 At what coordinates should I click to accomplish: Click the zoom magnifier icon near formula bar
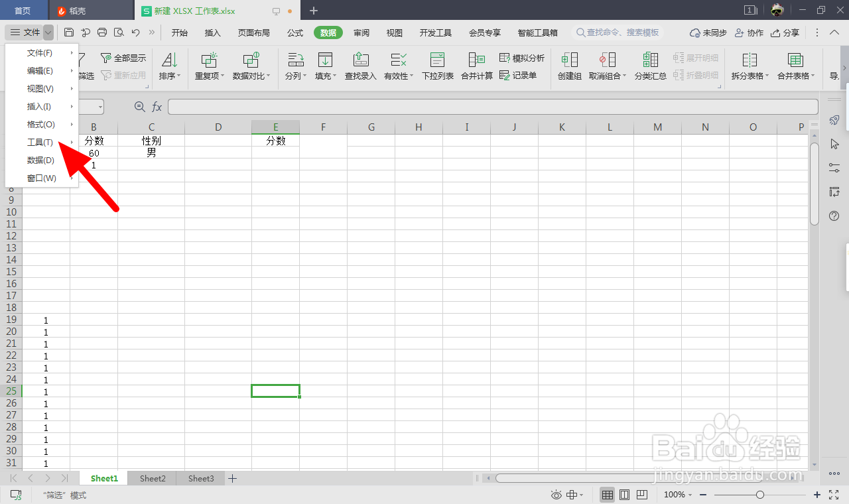[139, 107]
